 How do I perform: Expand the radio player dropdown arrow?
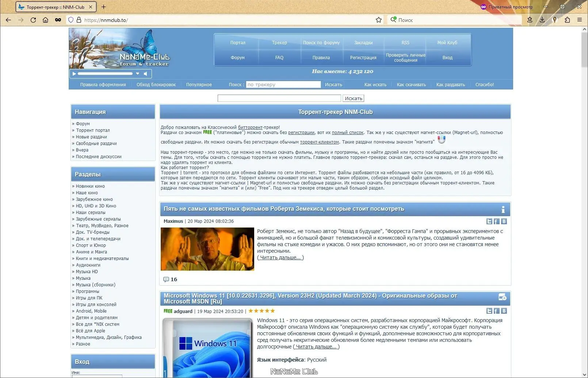click(138, 74)
